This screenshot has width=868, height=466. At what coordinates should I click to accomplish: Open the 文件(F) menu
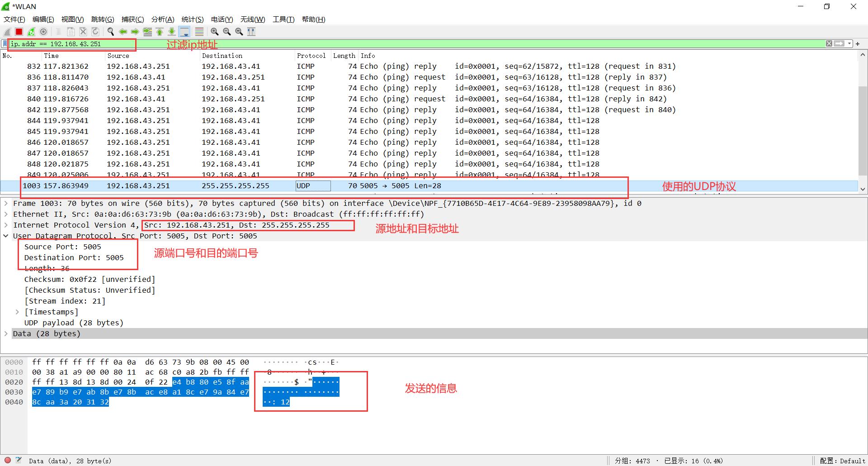click(14, 19)
